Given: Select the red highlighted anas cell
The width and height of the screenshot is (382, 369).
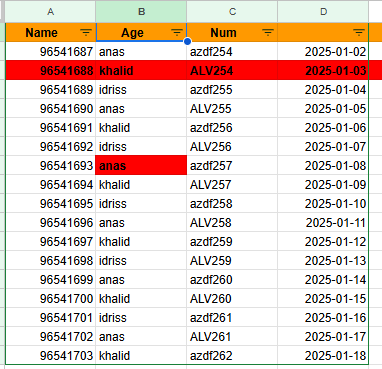Looking at the screenshot, I should click(x=141, y=166).
